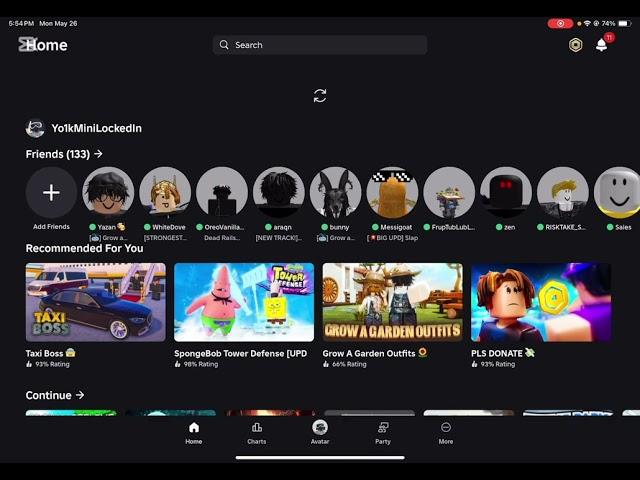This screenshot has width=640, height=480.
Task: Open the PLS DONATE game thumbnail
Action: [541, 302]
